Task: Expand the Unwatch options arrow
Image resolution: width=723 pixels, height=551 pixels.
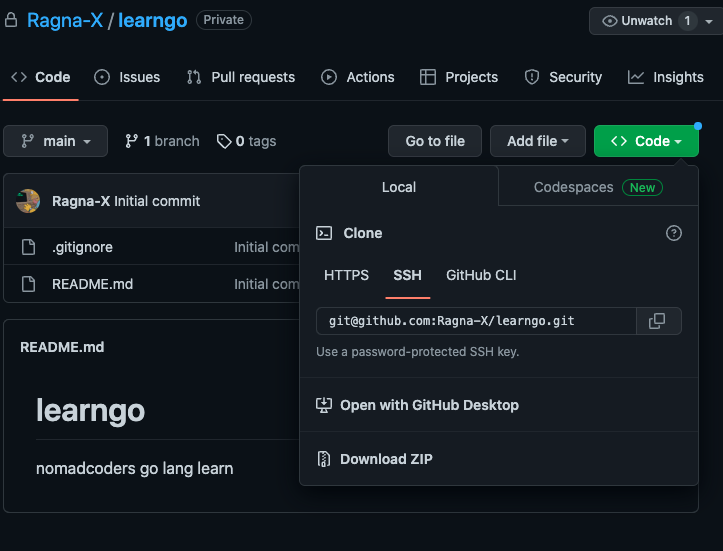Action: [x=709, y=21]
